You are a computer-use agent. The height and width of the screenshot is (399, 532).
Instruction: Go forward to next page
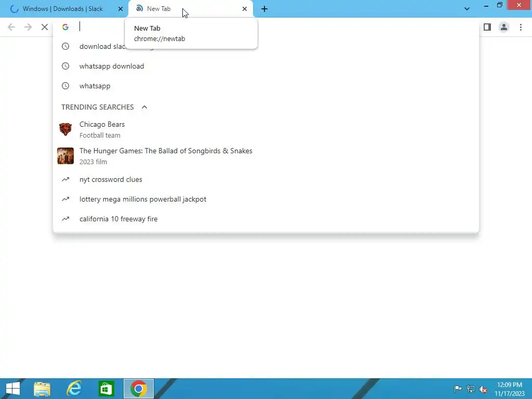(28, 27)
